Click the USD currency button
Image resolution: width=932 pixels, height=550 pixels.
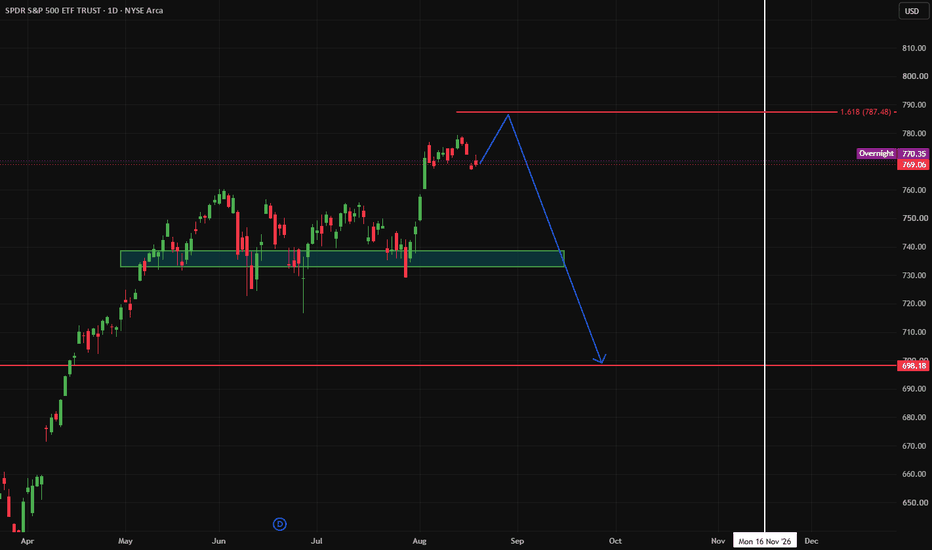[x=912, y=11]
